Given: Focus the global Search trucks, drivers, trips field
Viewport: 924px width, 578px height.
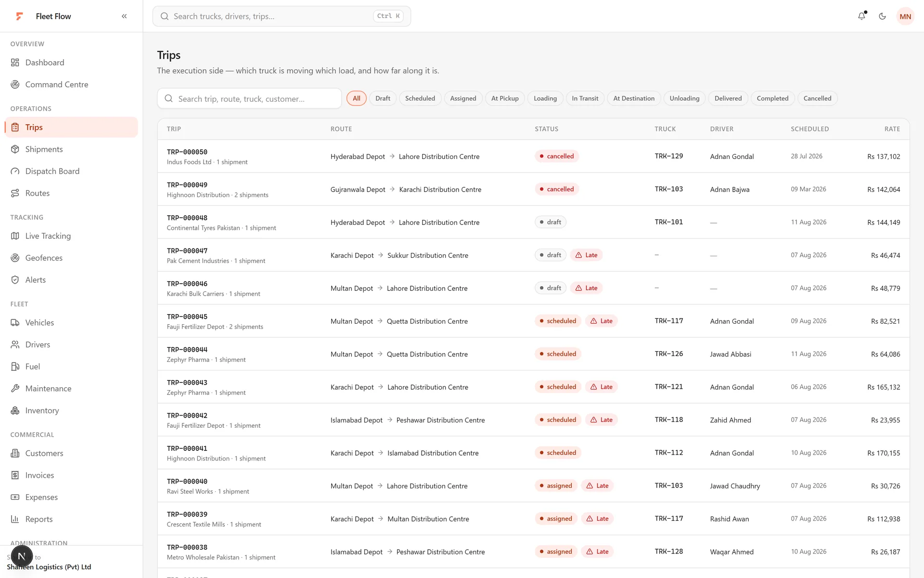Looking at the screenshot, I should pyautogui.click(x=282, y=16).
